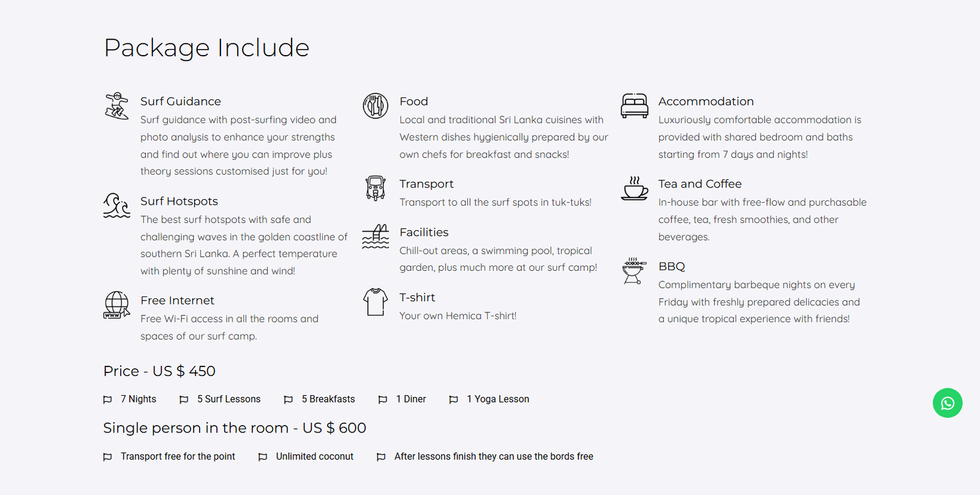980x495 pixels.
Task: Click the T-shirt icon
Action: (375, 301)
